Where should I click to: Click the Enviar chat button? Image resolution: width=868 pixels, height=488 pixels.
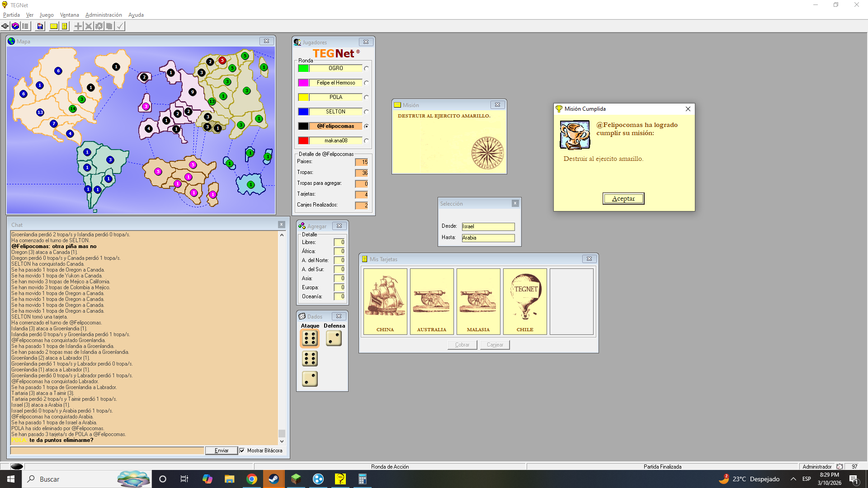(x=221, y=450)
